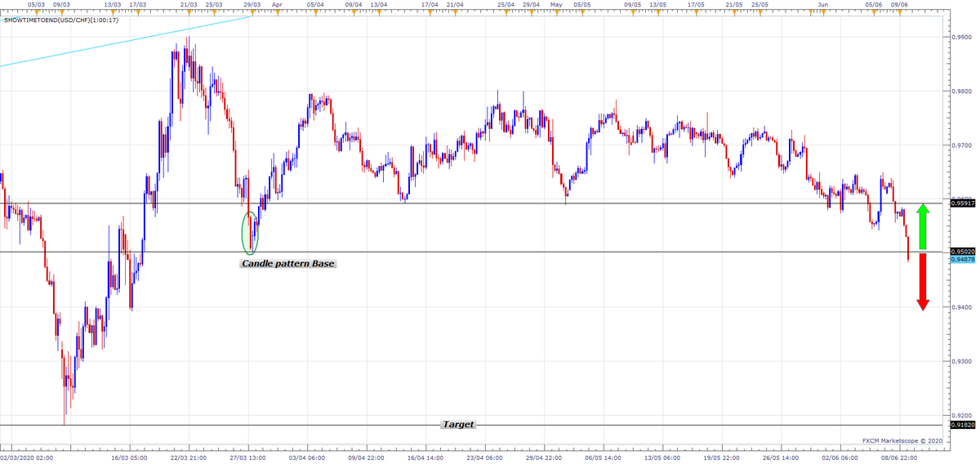The width and height of the screenshot is (980, 464).
Task: Click the orange marker under 29/03
Action: (x=252, y=12)
